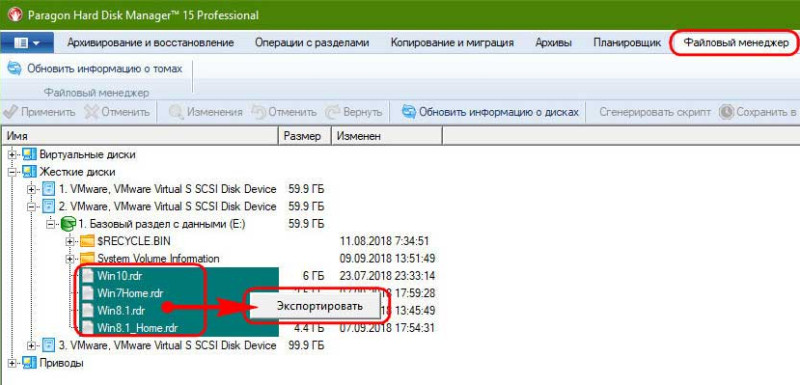800x385 pixels.
Task: Select the Жесткие диски computer icon
Action: point(29,172)
